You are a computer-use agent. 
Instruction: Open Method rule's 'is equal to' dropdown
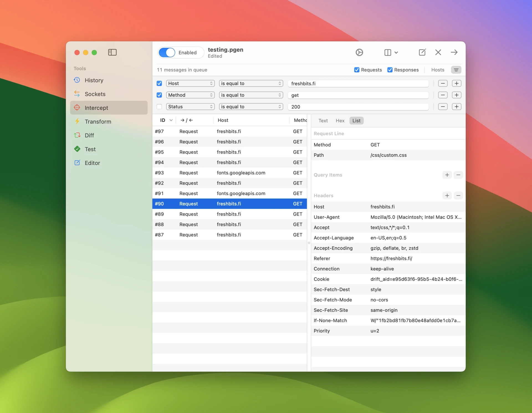251,95
